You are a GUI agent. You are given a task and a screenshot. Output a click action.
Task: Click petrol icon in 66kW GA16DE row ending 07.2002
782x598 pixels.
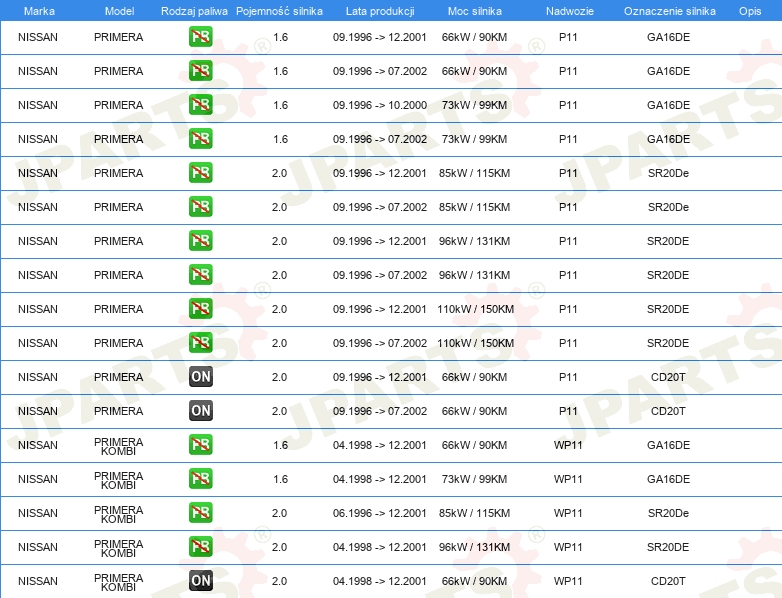coord(200,71)
